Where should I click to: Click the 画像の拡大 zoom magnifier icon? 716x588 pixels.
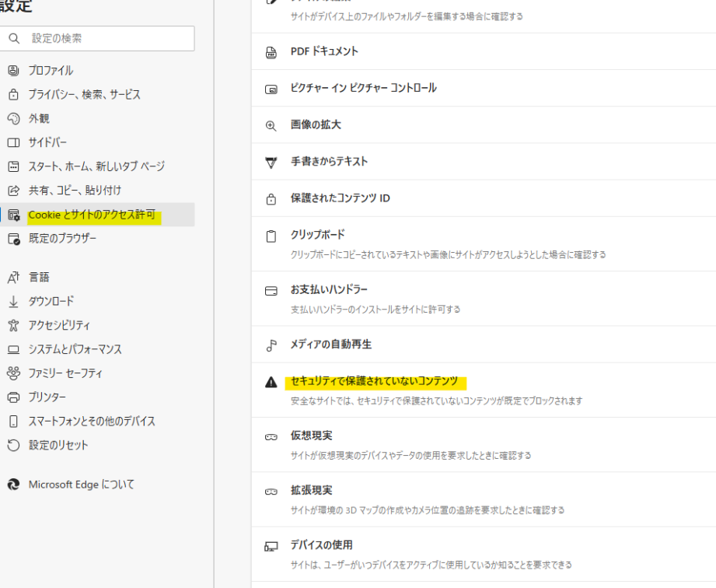point(271,125)
